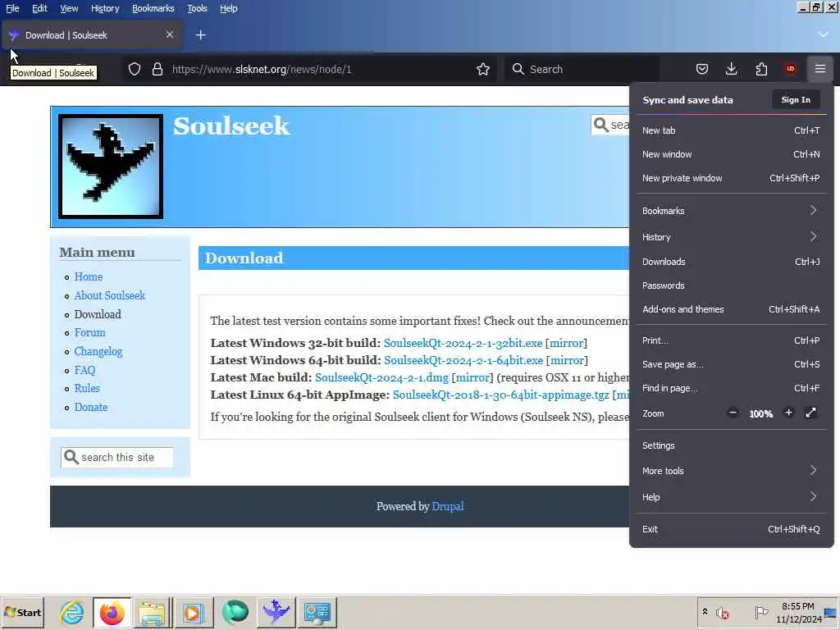The image size is (840, 630).
Task: Click the muted speaker tray icon
Action: pyautogui.click(x=723, y=612)
